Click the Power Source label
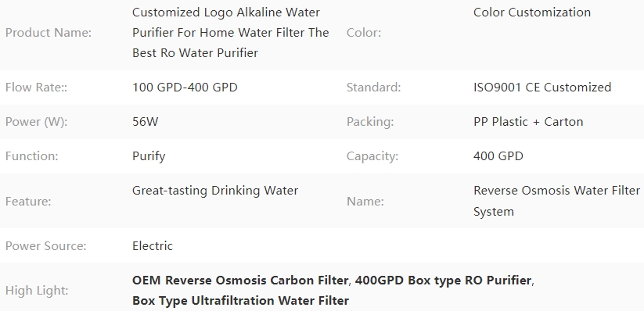644x311 pixels. click(x=46, y=246)
